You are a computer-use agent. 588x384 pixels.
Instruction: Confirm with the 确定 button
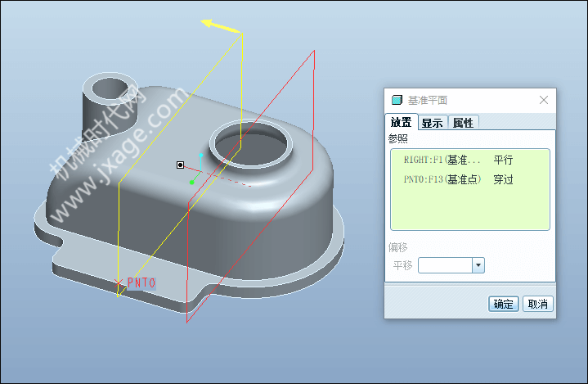pos(503,304)
